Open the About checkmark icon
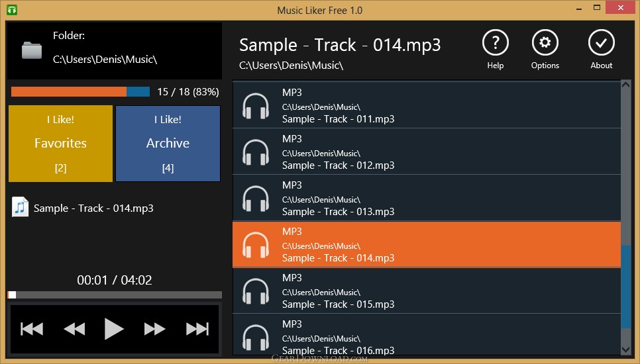 (601, 43)
